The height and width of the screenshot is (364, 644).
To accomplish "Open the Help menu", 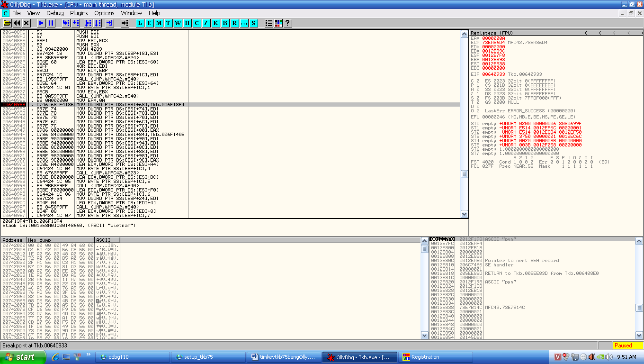I will coord(154,13).
